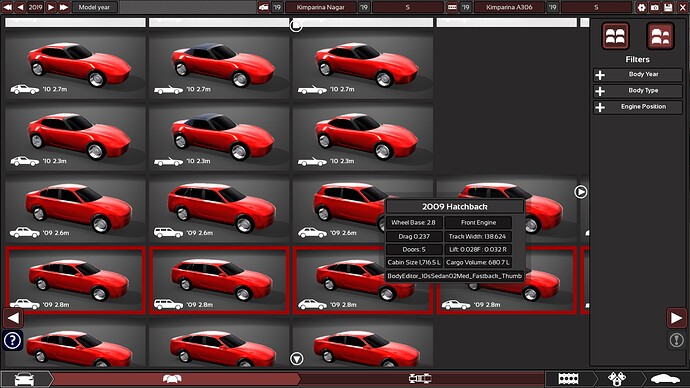The width and height of the screenshot is (690, 388).
Task: Go to next step with large right arrow
Action: [676, 318]
